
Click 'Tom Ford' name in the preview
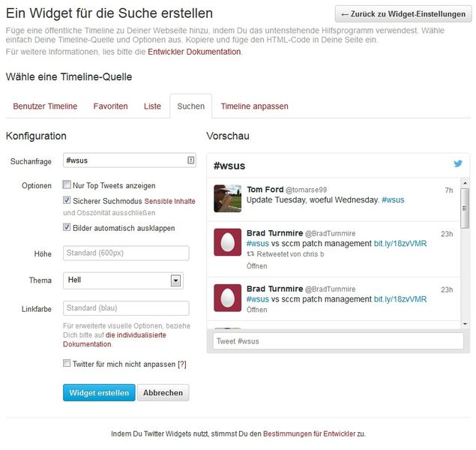coord(265,189)
